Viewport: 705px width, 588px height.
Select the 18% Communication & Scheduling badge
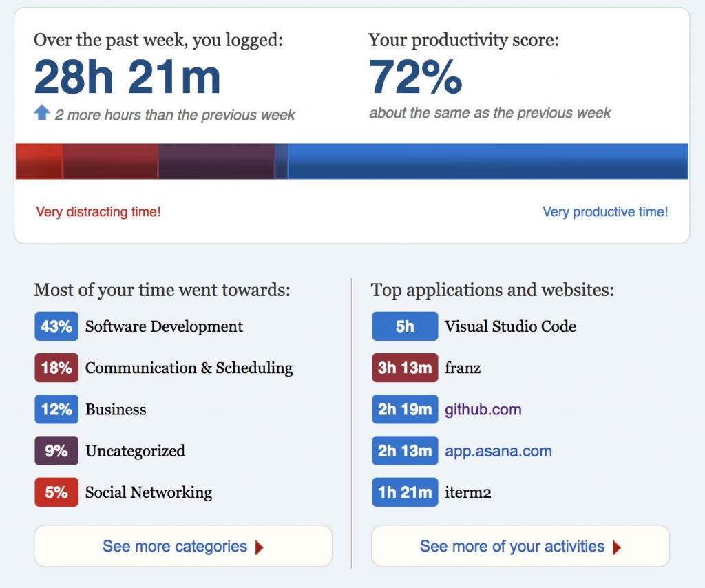point(56,368)
